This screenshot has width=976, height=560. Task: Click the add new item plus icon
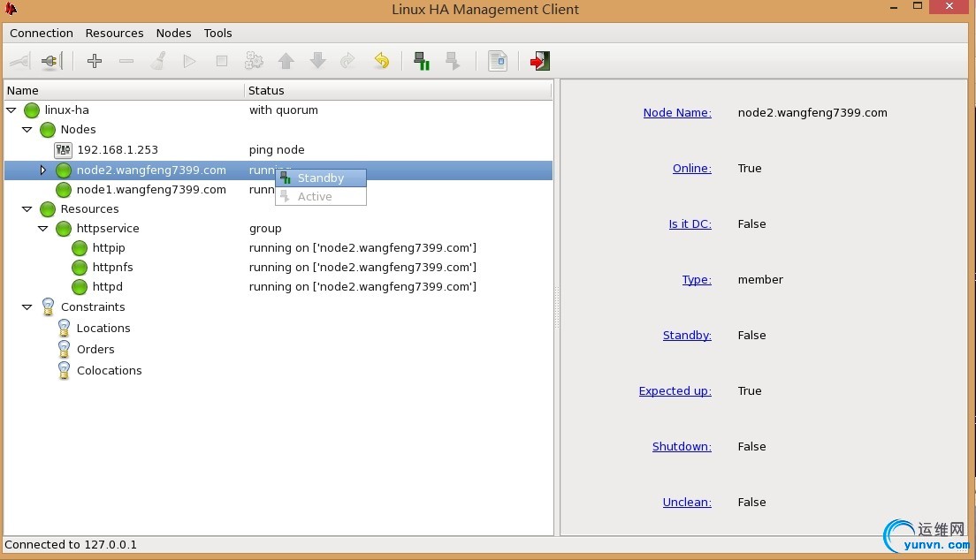95,61
